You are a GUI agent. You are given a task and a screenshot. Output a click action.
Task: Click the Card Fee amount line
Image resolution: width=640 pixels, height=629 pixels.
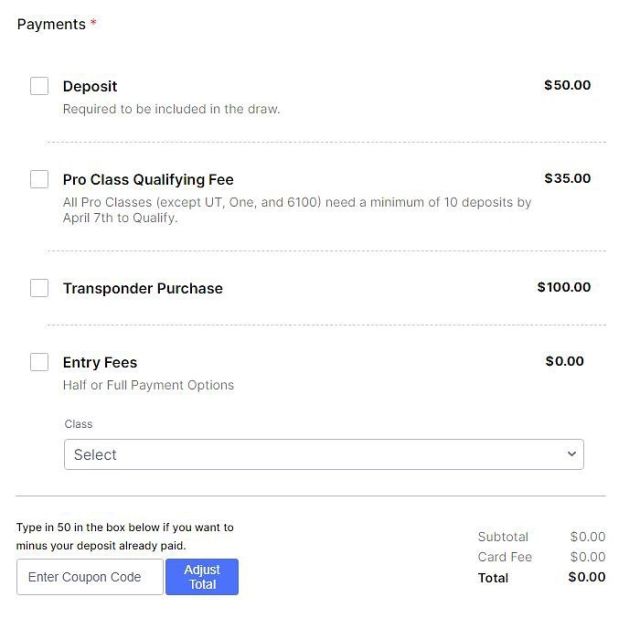click(588, 557)
